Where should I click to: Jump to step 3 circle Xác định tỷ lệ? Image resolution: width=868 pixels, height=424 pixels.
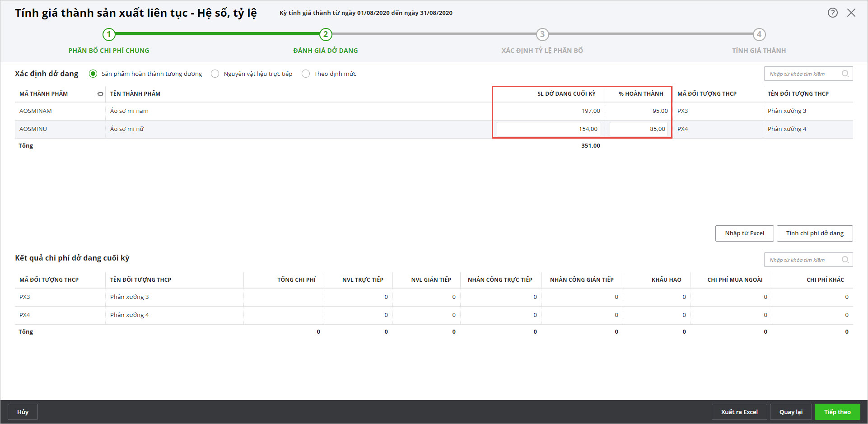[x=542, y=34]
